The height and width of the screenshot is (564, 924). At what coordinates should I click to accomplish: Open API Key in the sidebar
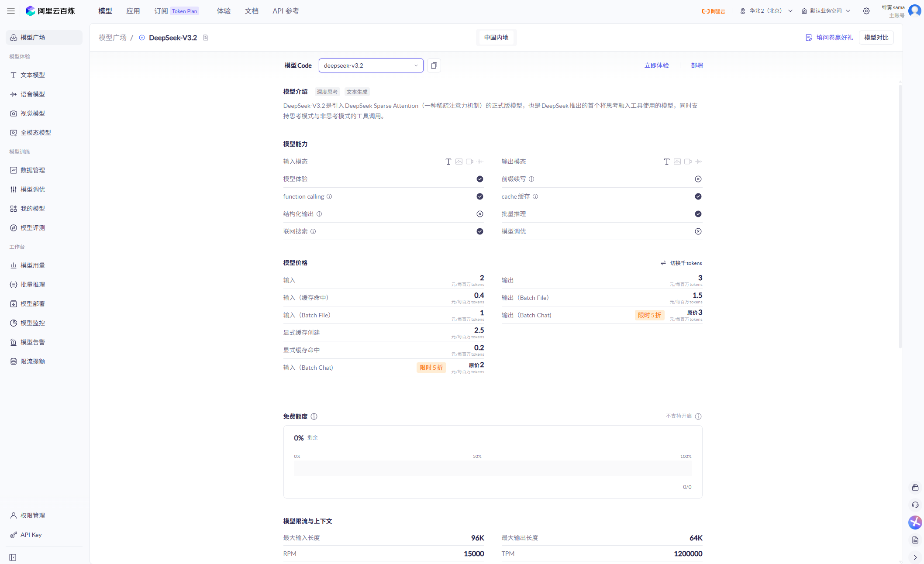click(44, 535)
